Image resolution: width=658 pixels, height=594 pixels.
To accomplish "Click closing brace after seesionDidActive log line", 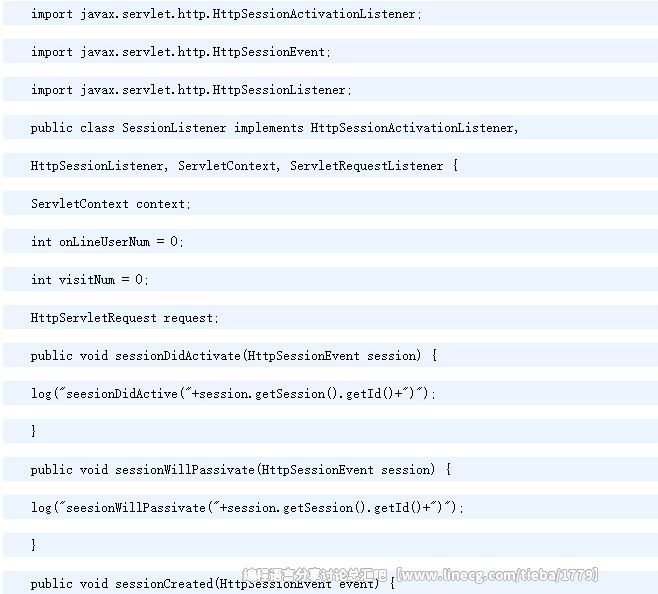I will point(34,431).
